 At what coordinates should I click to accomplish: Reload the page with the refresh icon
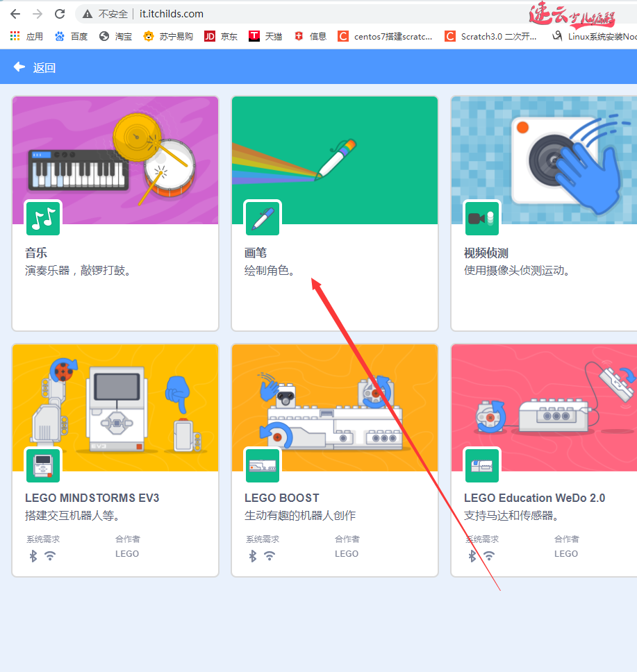click(x=60, y=13)
